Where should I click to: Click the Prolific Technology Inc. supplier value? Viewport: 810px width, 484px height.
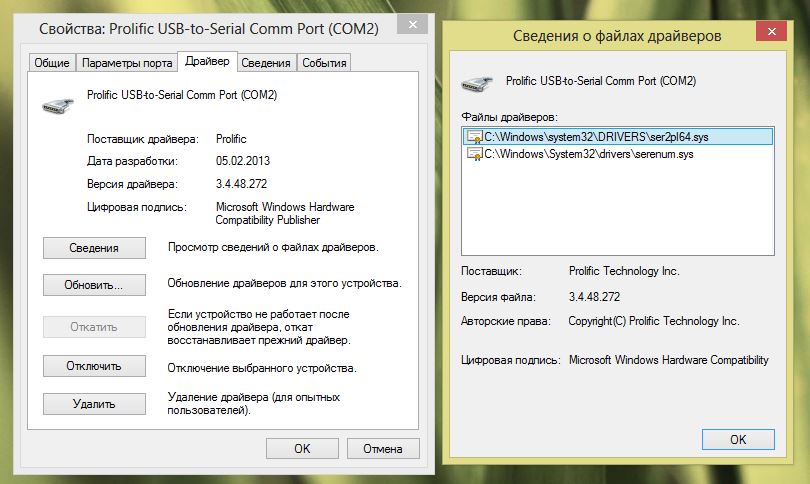coord(624,271)
